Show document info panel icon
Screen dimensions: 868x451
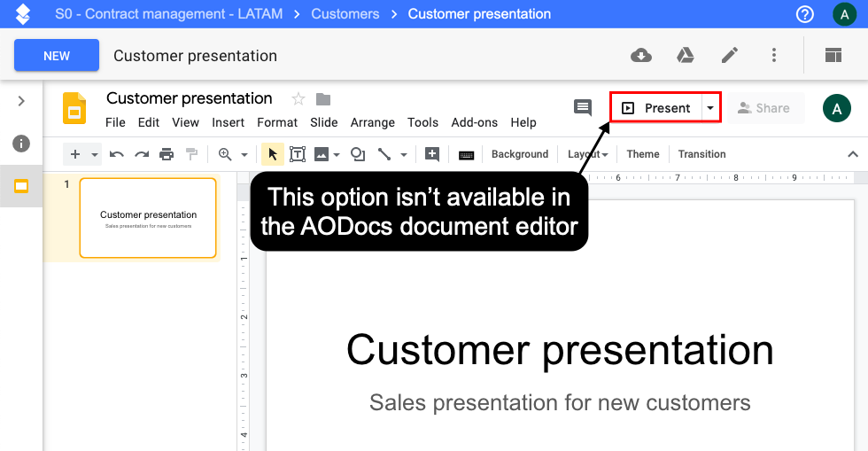point(21,144)
